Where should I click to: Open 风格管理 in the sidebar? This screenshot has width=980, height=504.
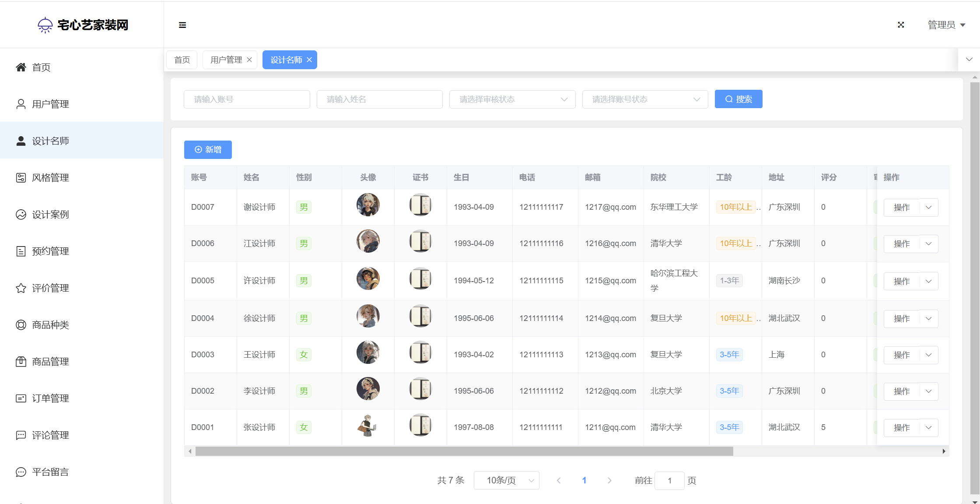(x=50, y=178)
